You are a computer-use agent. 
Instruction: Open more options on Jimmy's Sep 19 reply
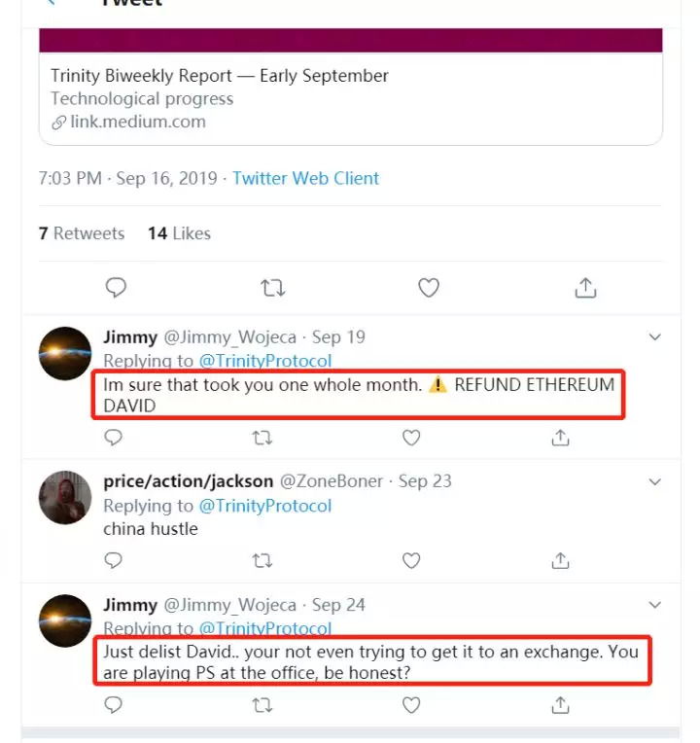pyautogui.click(x=655, y=337)
